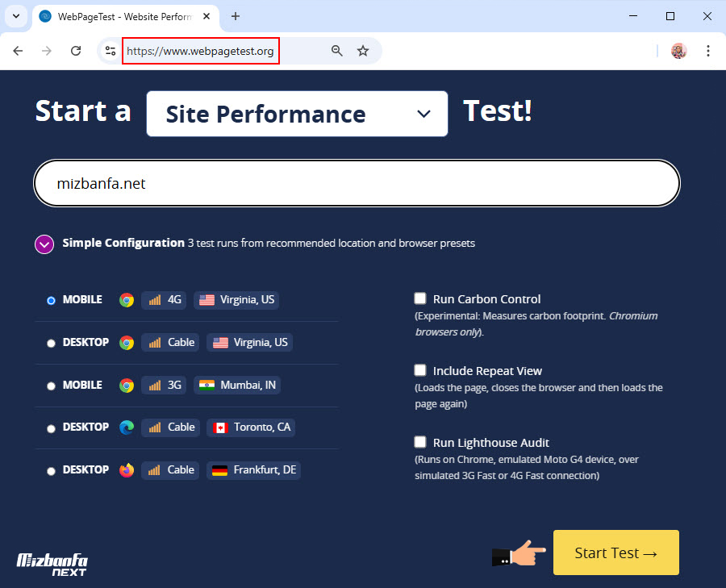Minimize the Chrome window
This screenshot has height=588, width=726.
point(633,16)
